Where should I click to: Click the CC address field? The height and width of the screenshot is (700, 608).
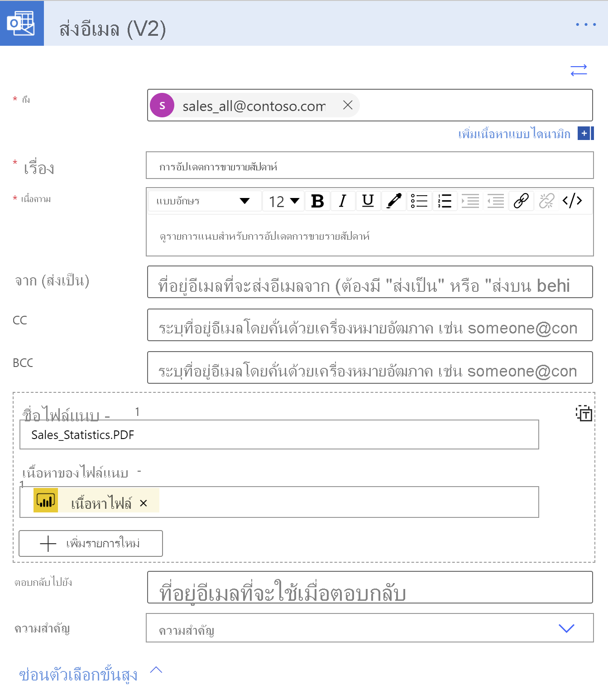(370, 325)
